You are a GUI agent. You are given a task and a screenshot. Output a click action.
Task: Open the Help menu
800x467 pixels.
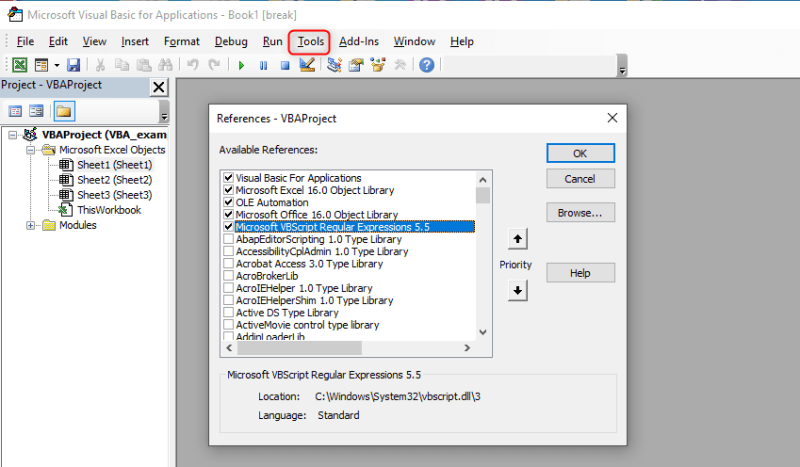point(462,41)
